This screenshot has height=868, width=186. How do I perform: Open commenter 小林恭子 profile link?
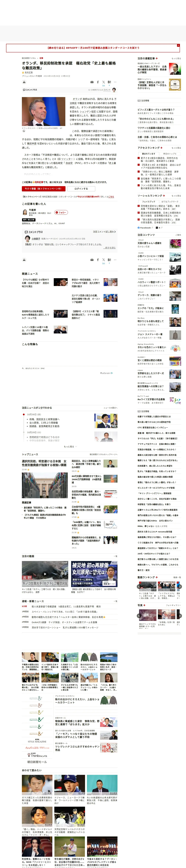tap(36, 239)
